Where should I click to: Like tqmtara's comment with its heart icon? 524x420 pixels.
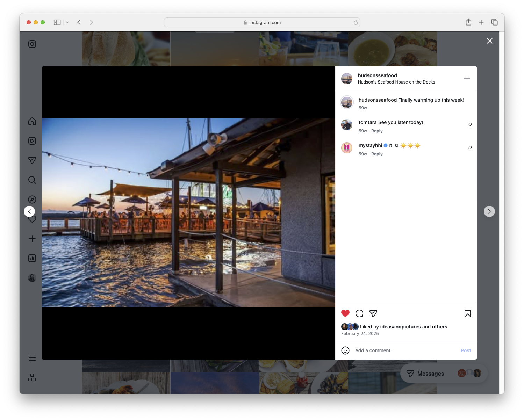coord(469,124)
